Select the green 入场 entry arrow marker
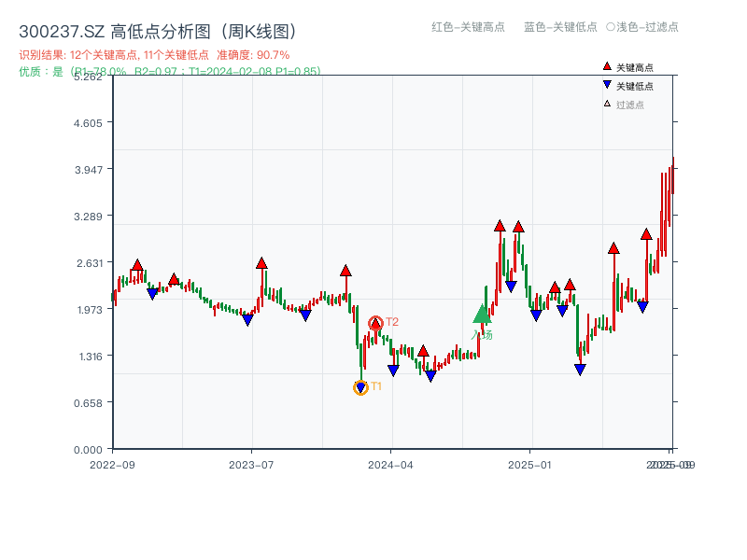Screen dimensions: 747x560 482,315
